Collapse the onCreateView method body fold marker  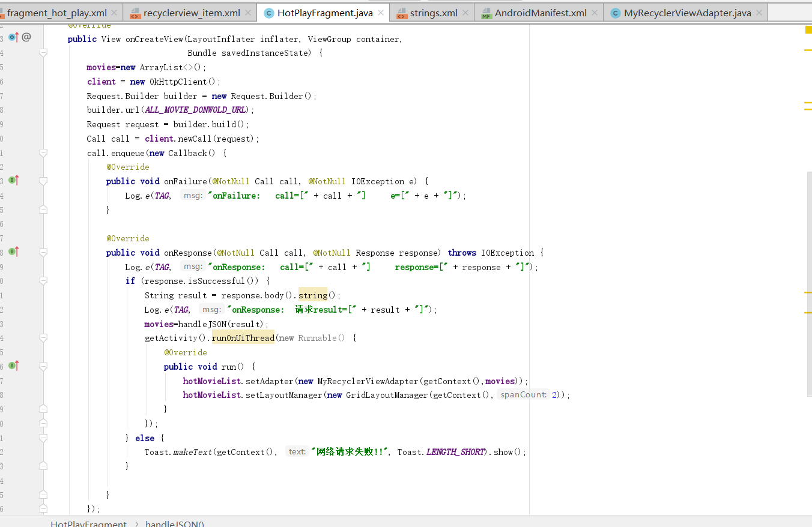point(43,53)
